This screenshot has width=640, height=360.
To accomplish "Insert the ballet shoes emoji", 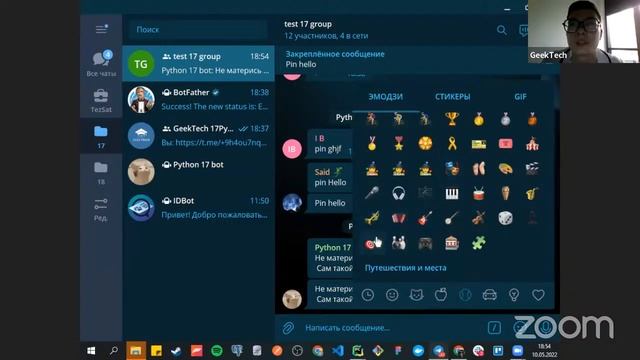I will pos(478,169).
